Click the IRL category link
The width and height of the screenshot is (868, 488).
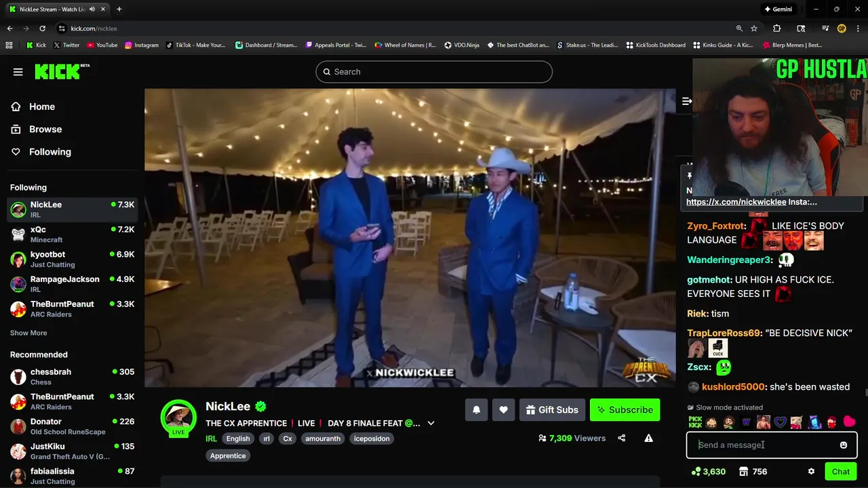(x=212, y=439)
